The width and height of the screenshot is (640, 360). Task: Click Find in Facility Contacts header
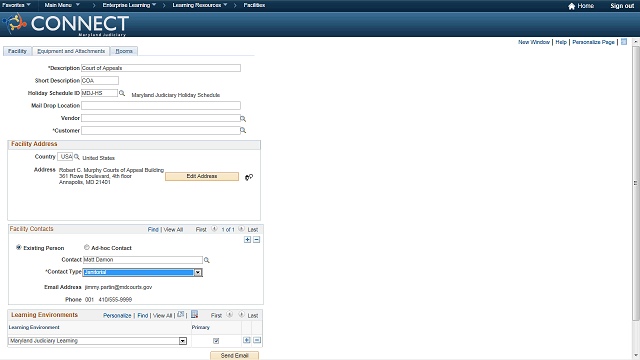click(153, 230)
